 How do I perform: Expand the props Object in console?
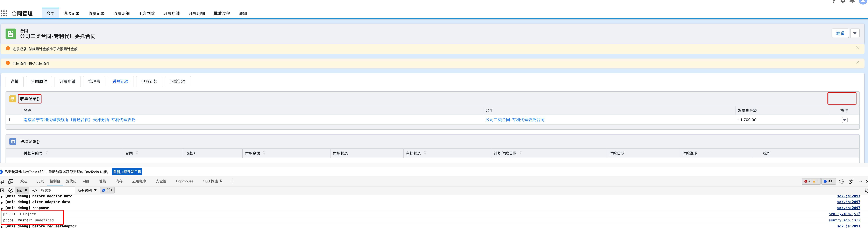(21, 214)
